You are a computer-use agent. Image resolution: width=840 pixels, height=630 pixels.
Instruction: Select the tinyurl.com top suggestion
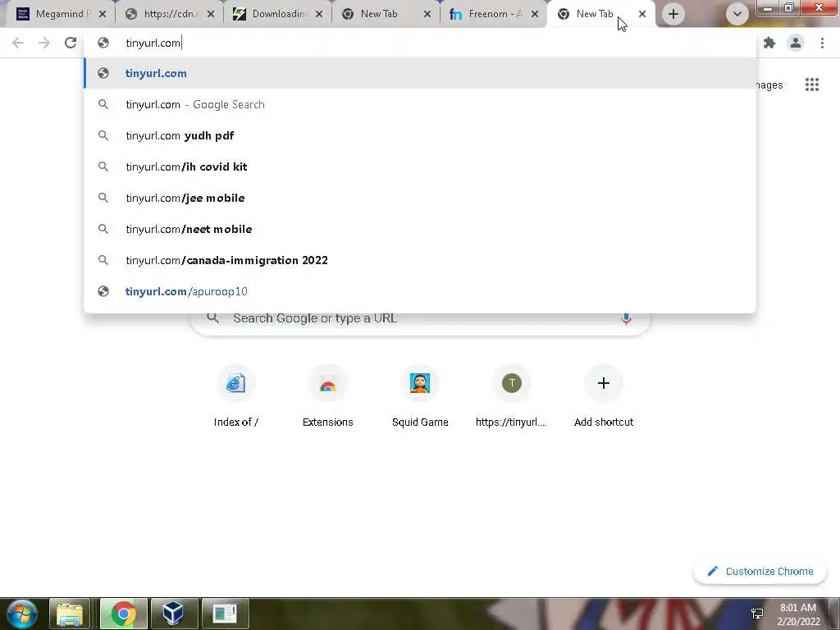420,73
